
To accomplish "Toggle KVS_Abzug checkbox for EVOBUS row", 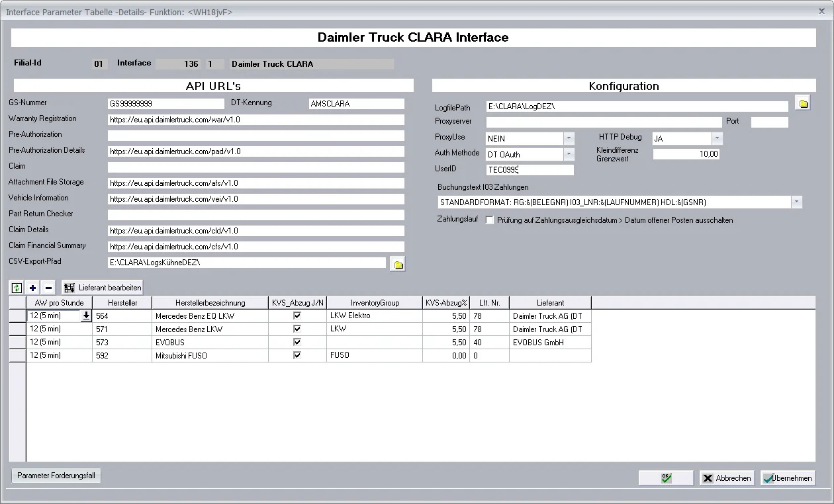I will click(x=297, y=343).
